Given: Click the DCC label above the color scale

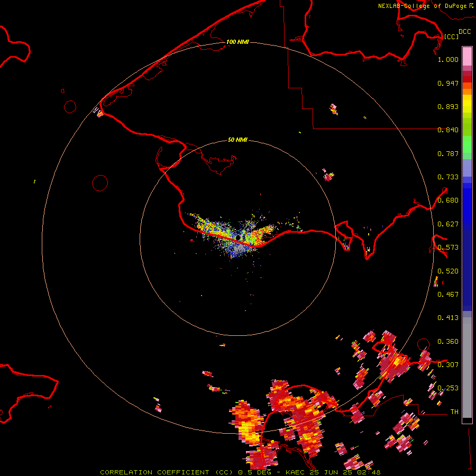Looking at the screenshot, I should pyautogui.click(x=464, y=32).
